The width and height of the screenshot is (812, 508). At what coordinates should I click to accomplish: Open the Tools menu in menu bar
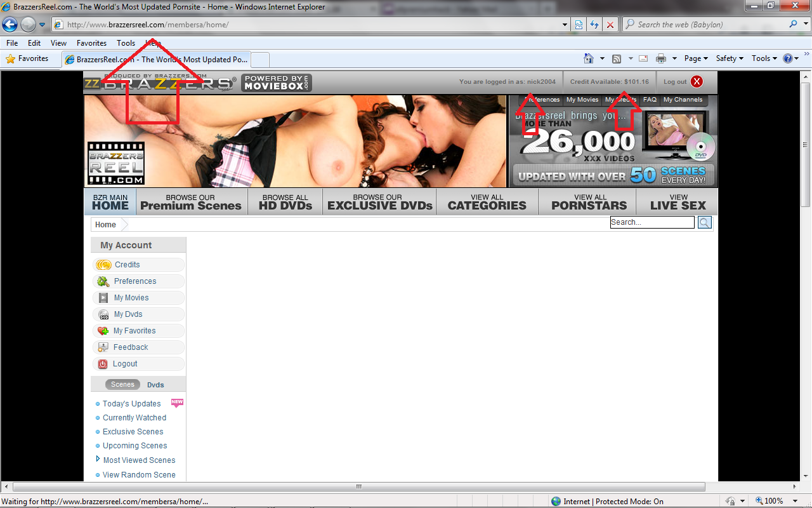pos(126,43)
